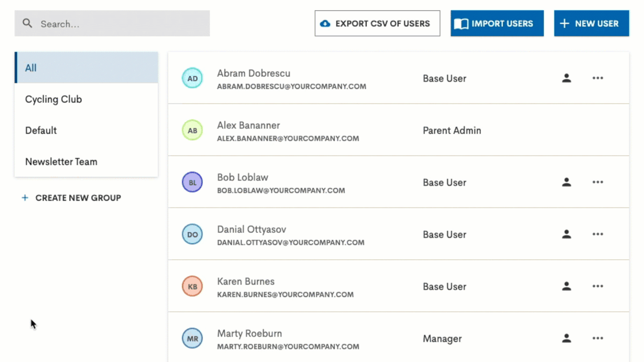
Task: Click the bob.loblaw@yourcompany.com email
Action: [281, 190]
